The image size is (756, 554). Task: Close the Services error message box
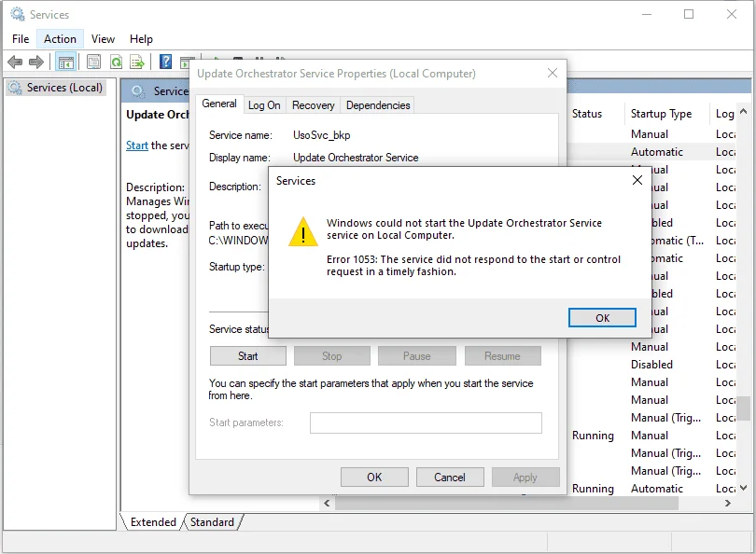(x=637, y=180)
